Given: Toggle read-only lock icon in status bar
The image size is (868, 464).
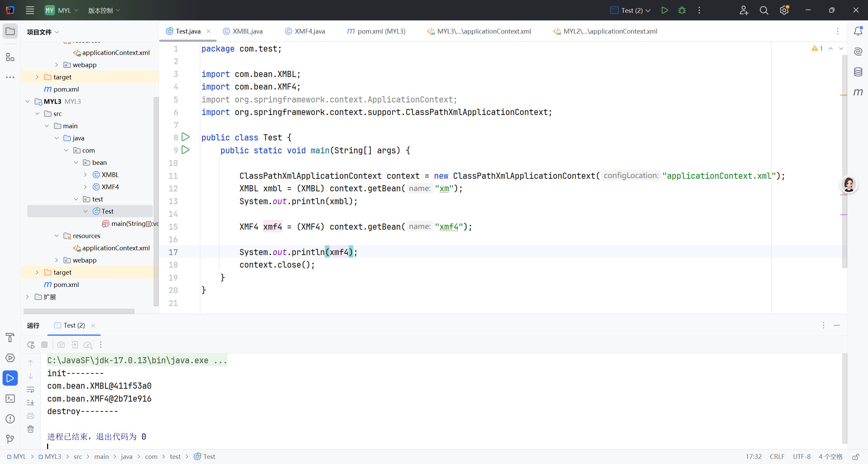Looking at the screenshot, I should (856, 457).
